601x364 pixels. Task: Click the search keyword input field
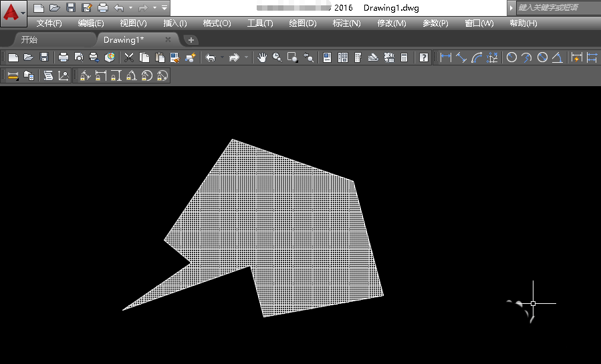click(558, 7)
